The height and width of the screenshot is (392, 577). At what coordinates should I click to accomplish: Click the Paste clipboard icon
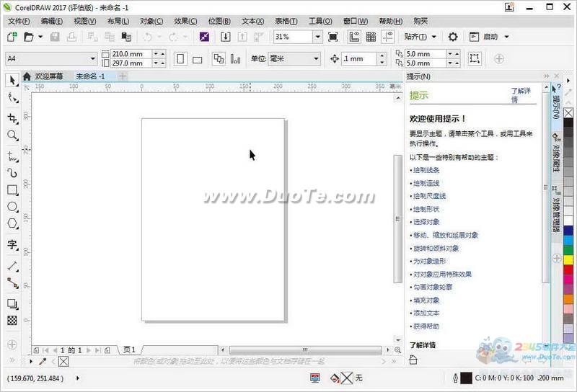coord(127,37)
